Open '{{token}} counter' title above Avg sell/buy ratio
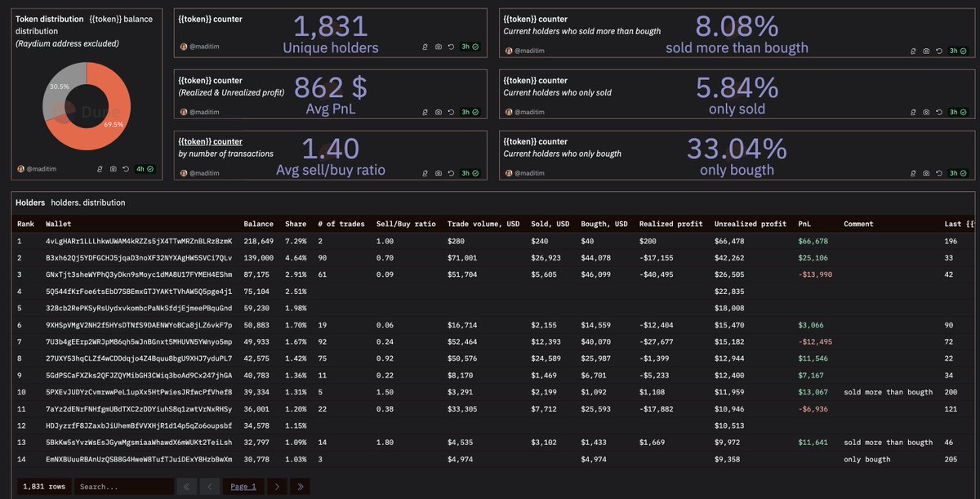The width and height of the screenshot is (980, 499). [x=209, y=141]
